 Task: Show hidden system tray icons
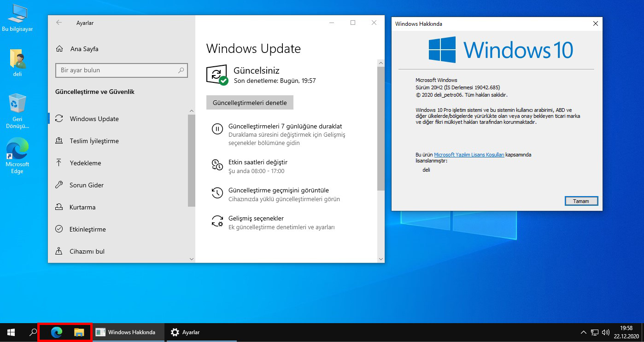click(x=584, y=332)
